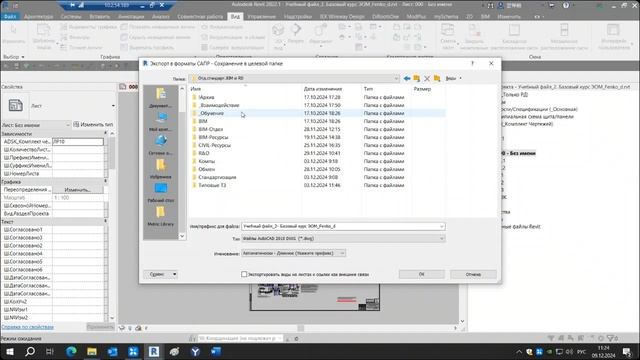
Task: Open the Tools dropdown button in the dialog
Action: point(160,274)
